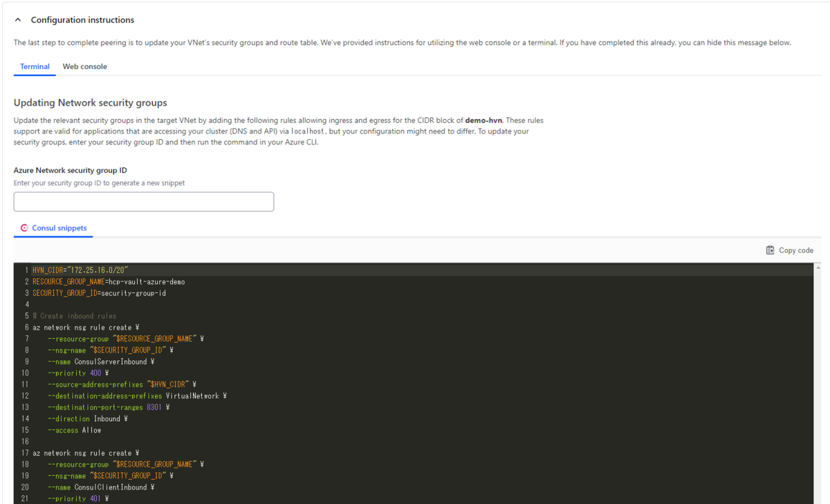Click the Consul logo icon

tap(24, 228)
